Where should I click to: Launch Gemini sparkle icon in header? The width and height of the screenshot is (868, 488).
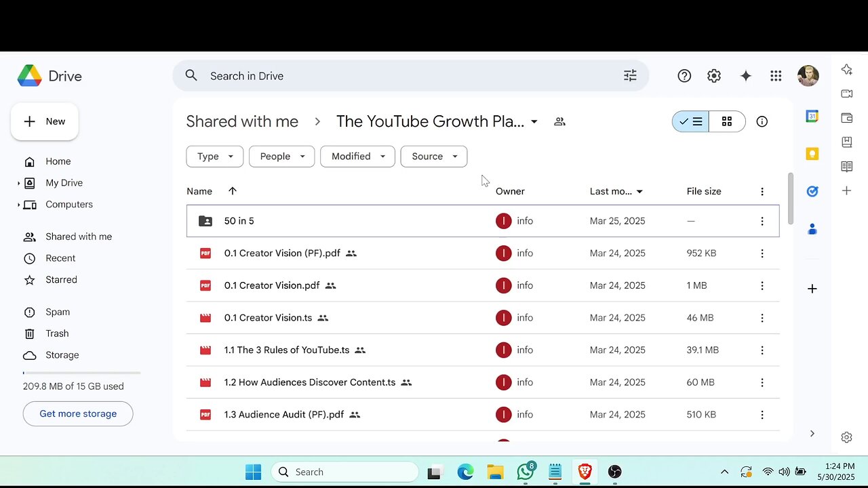[x=745, y=76]
